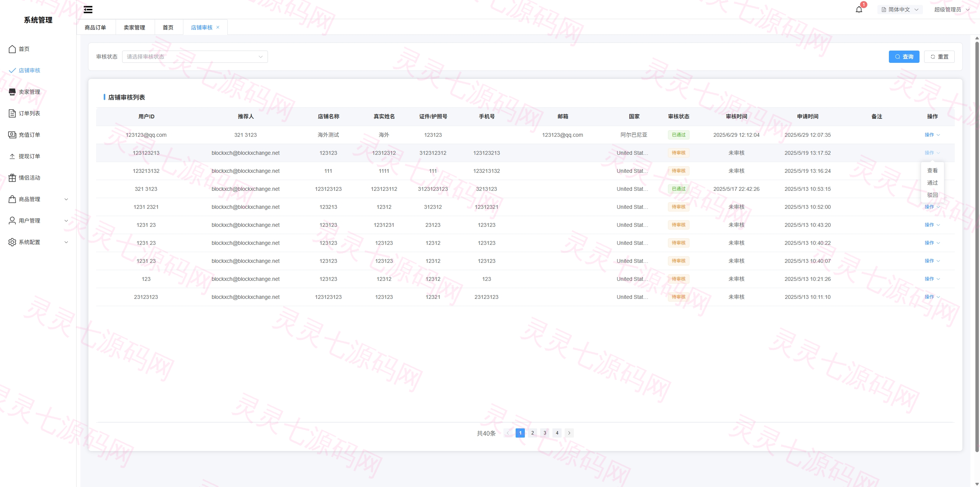Click the 卖家管理 shop icon
This screenshot has width=980, height=487.
12,92
